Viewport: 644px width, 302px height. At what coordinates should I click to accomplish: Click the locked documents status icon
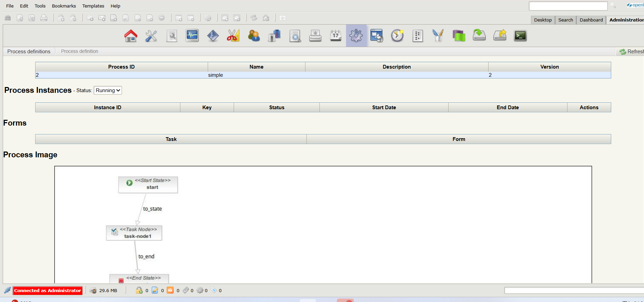tap(139, 290)
